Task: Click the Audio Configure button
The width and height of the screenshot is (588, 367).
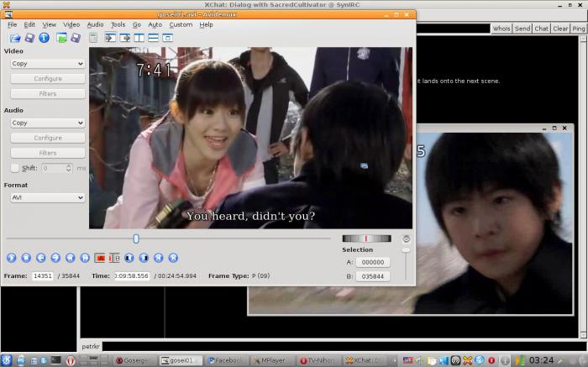Action: click(x=48, y=138)
